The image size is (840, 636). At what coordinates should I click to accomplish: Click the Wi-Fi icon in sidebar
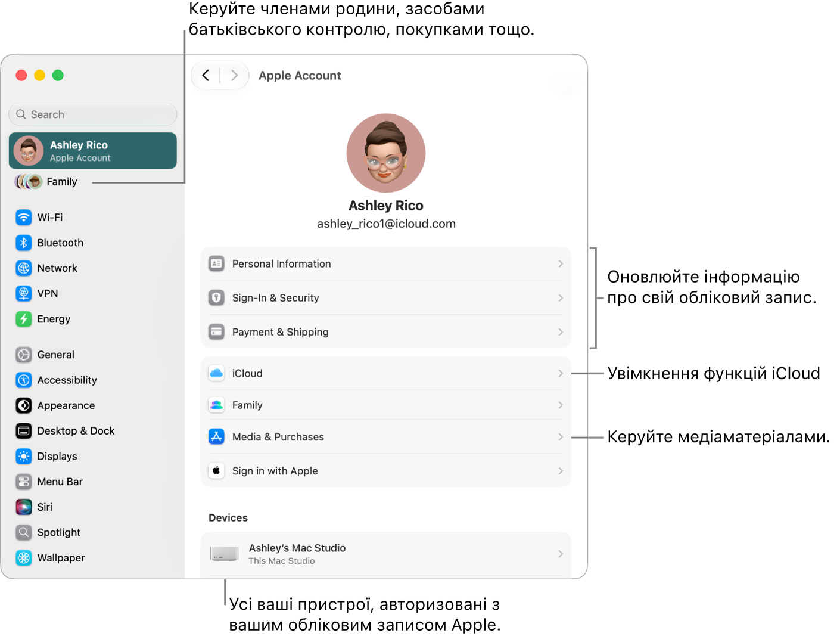coord(24,218)
